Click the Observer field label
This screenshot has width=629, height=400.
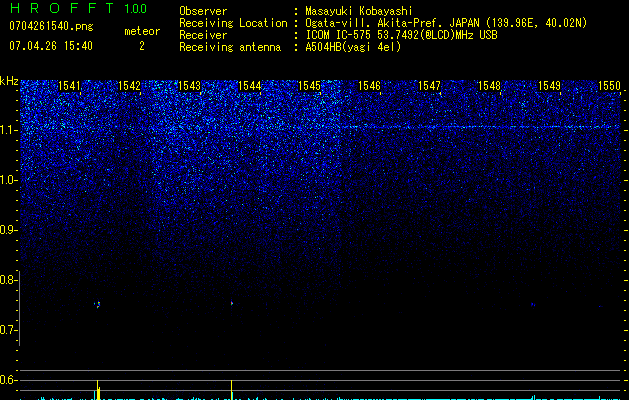tap(203, 11)
